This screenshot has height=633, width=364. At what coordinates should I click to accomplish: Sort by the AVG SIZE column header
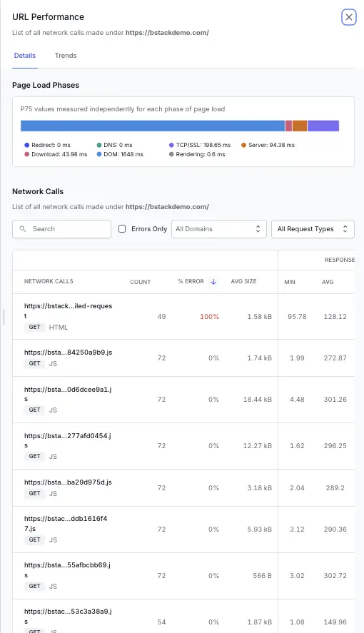tap(244, 281)
